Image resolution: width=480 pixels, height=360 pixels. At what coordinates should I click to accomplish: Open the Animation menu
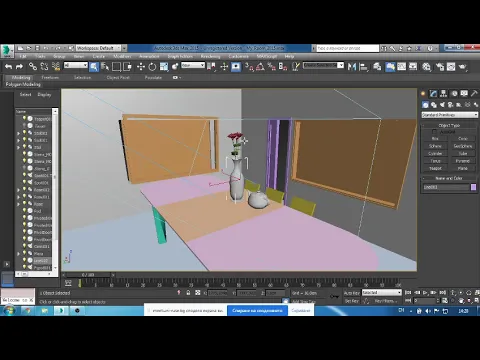(149, 56)
